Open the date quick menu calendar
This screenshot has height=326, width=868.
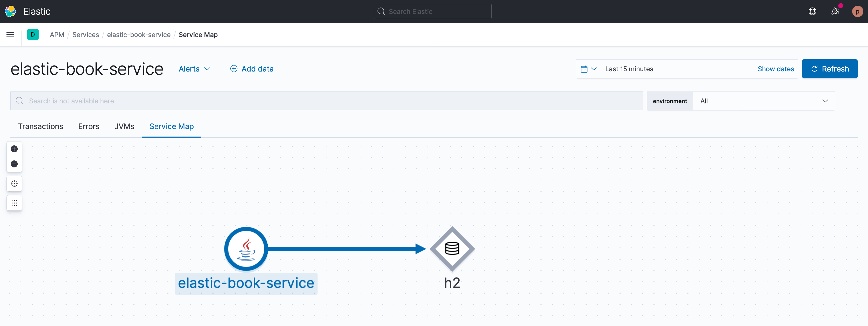click(x=588, y=69)
